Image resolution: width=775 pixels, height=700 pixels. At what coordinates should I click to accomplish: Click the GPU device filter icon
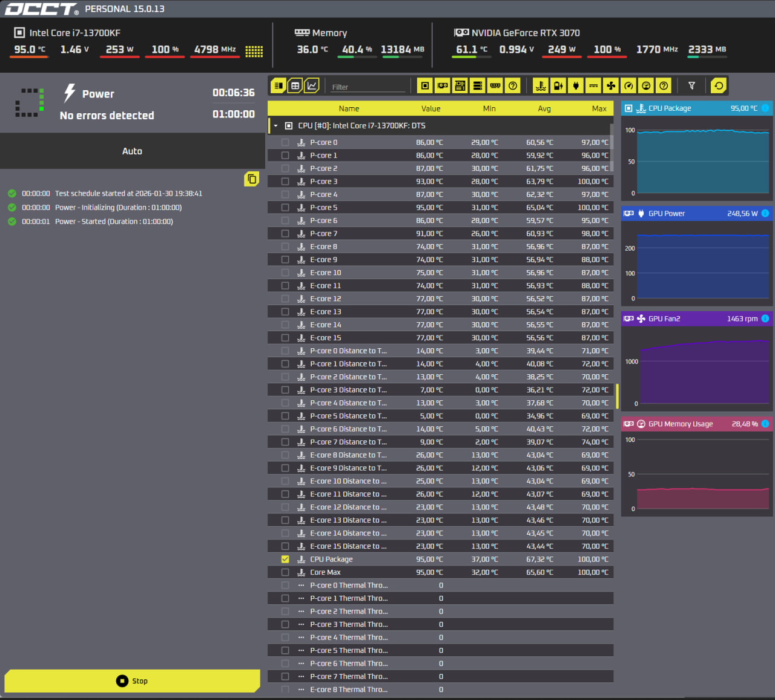pyautogui.click(x=443, y=86)
